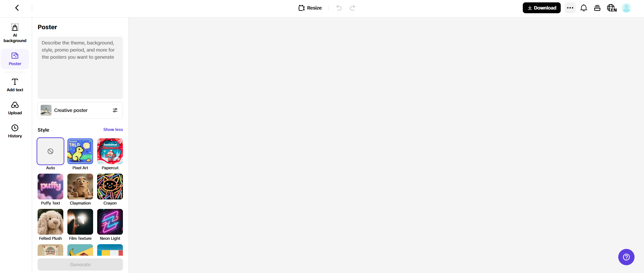This screenshot has width=644, height=273.
Task: Open the purple help question-mark button
Action: point(626,257)
